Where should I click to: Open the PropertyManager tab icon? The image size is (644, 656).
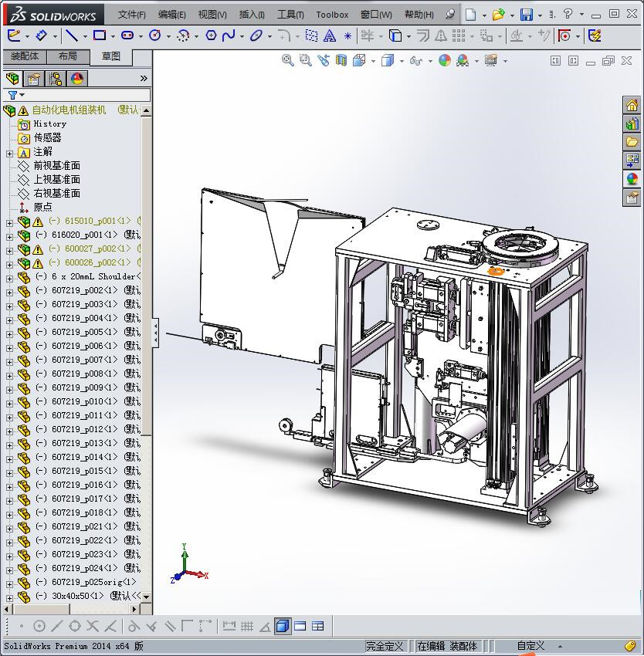point(34,79)
